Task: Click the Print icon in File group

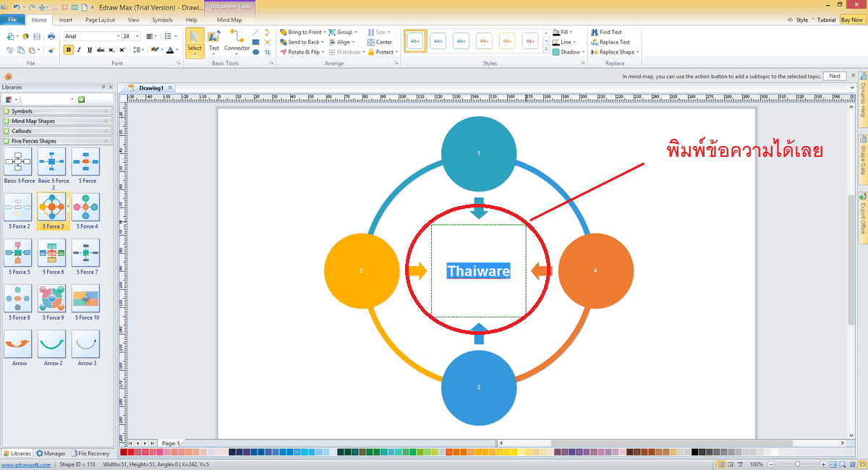Action: 51,36
